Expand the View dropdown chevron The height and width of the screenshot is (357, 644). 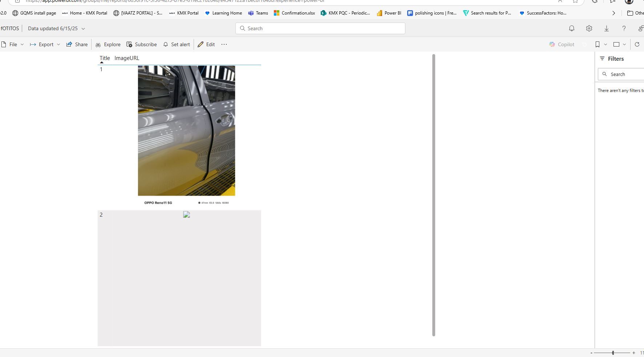pos(624,44)
